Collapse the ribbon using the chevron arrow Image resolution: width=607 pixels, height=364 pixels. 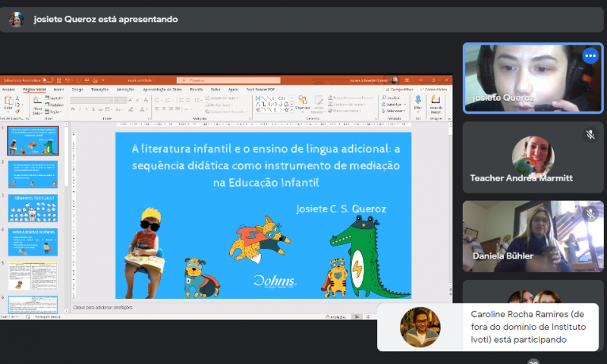(449, 119)
